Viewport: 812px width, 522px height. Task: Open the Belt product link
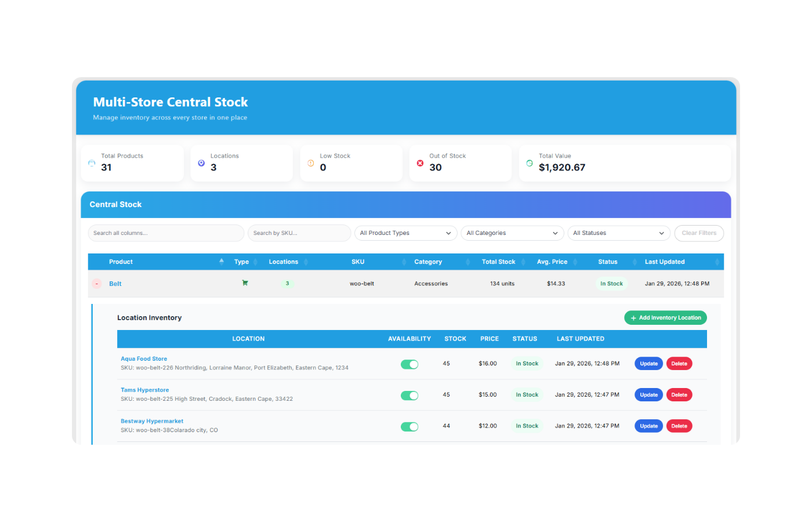pyautogui.click(x=115, y=283)
